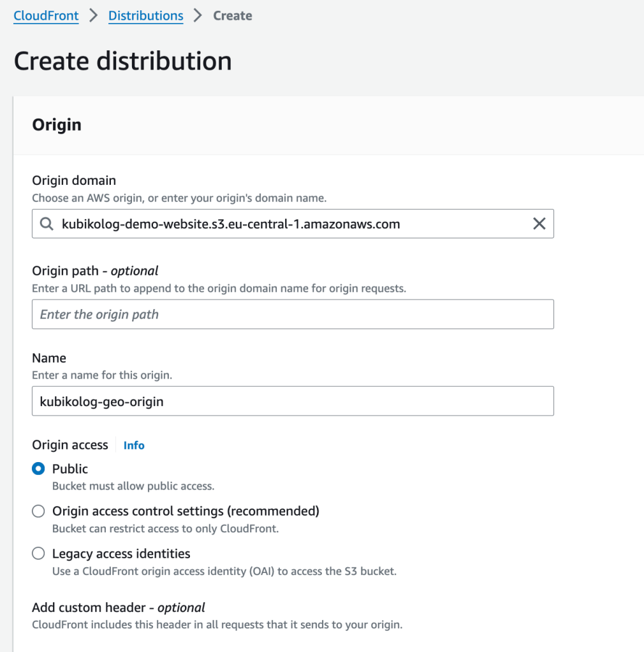Select the Public origin access option
644x652 pixels.
coord(39,469)
